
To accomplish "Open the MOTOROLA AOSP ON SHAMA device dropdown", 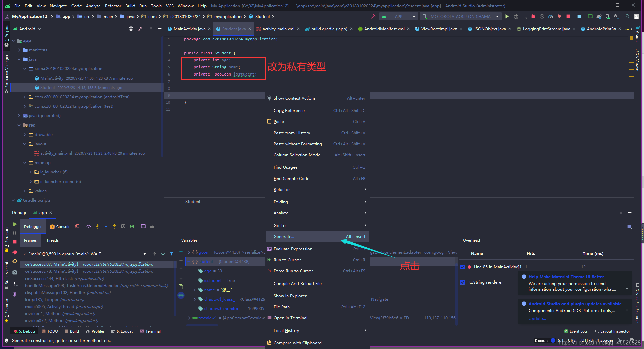I will click(x=460, y=16).
